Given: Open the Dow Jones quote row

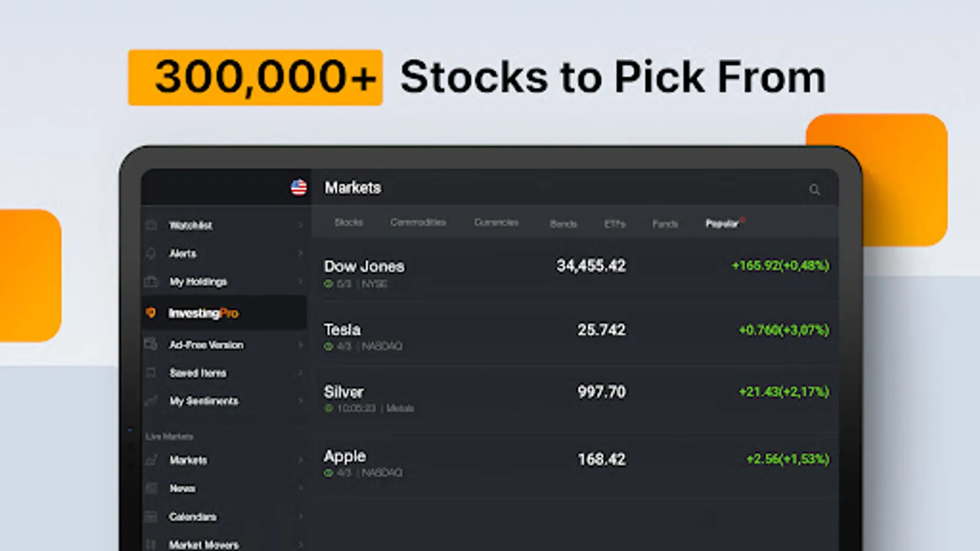Looking at the screenshot, I should 576,272.
